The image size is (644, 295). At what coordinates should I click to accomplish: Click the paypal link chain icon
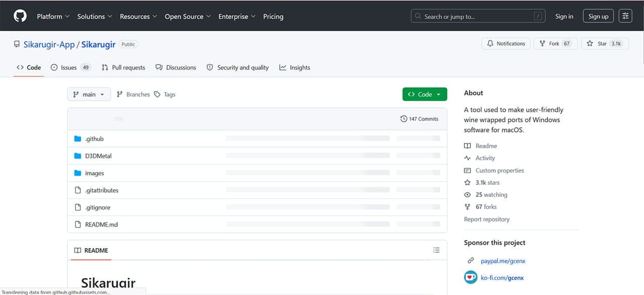pyautogui.click(x=470, y=261)
